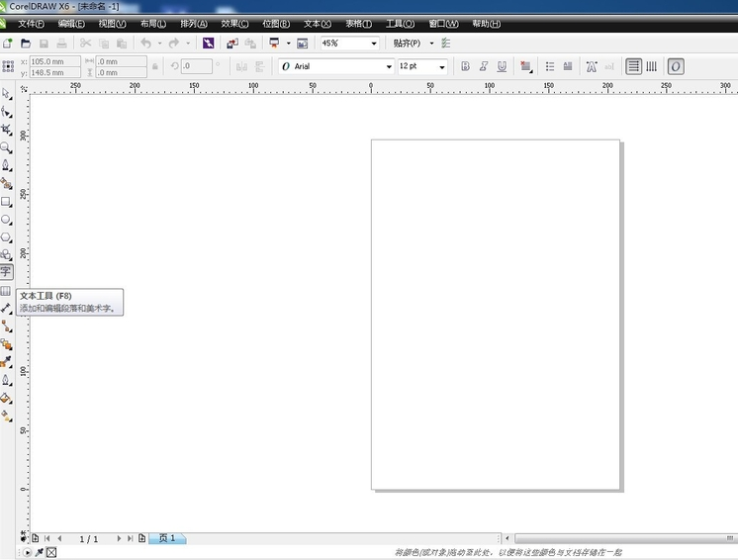Image resolution: width=738 pixels, height=560 pixels.
Task: Click the Copy icon
Action: click(104, 44)
